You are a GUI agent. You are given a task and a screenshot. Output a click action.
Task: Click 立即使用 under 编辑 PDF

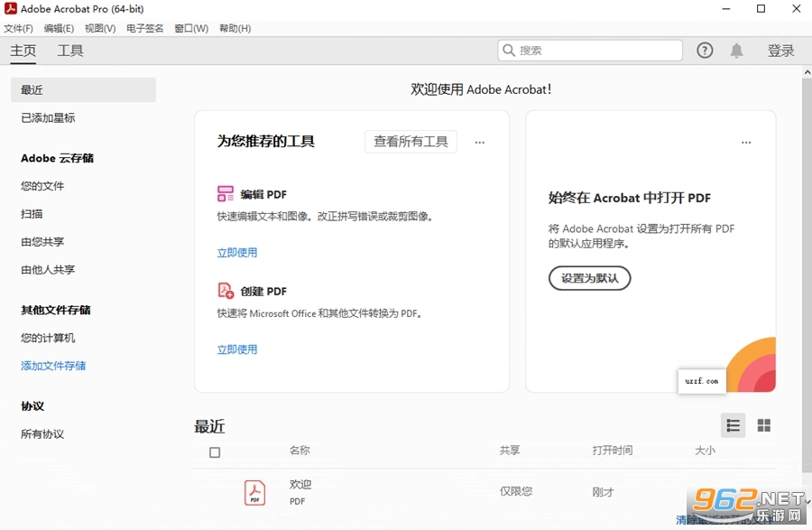click(237, 253)
